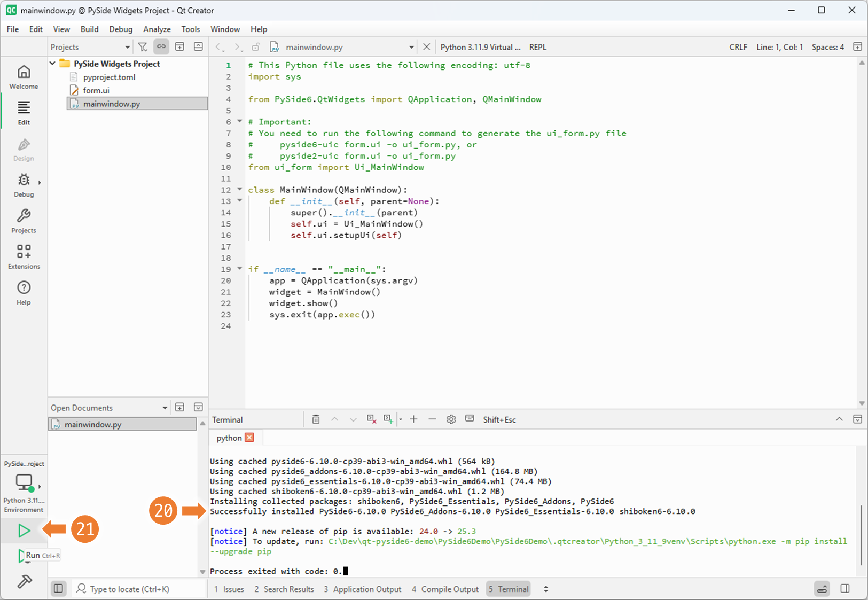
Task: Open the Projects view dropdown
Action: [x=90, y=47]
